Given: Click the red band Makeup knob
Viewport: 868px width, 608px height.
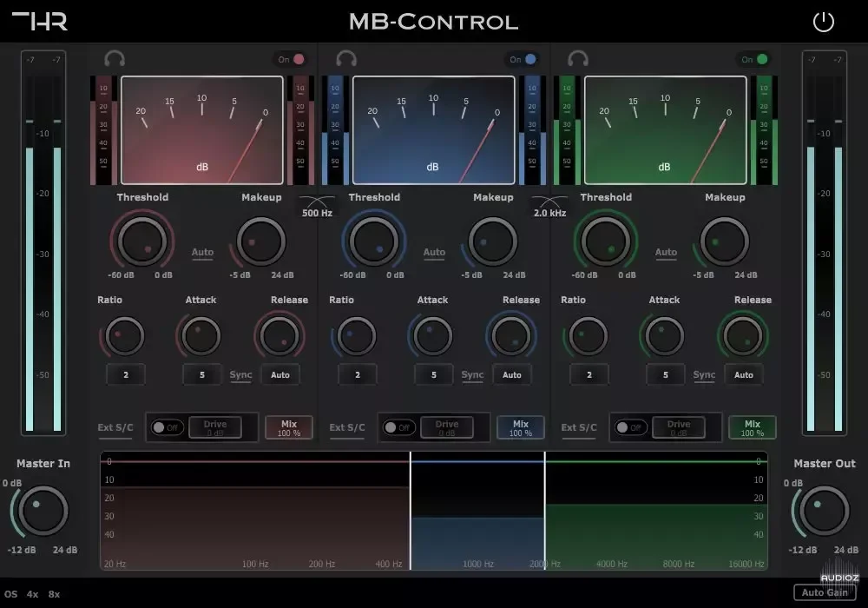Looking at the screenshot, I should [x=260, y=241].
